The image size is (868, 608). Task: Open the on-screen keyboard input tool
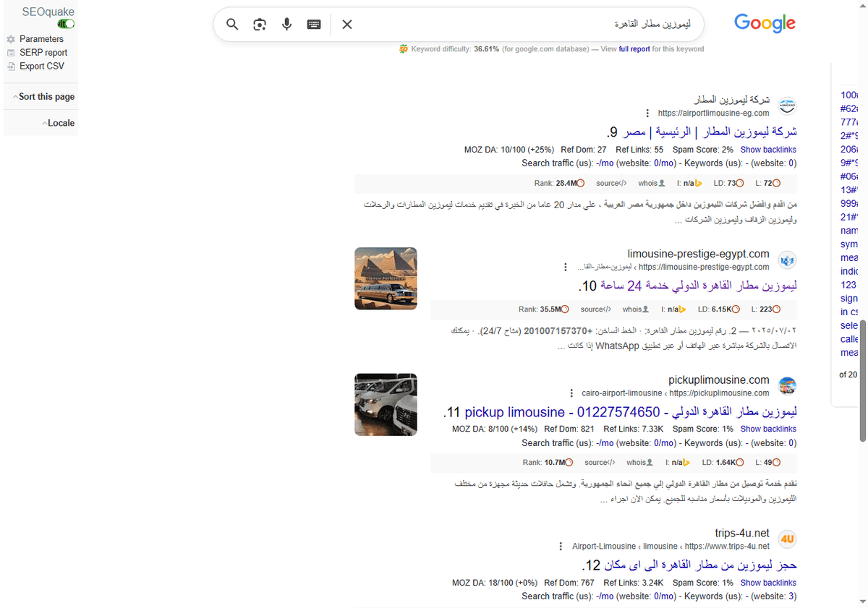[x=314, y=24]
